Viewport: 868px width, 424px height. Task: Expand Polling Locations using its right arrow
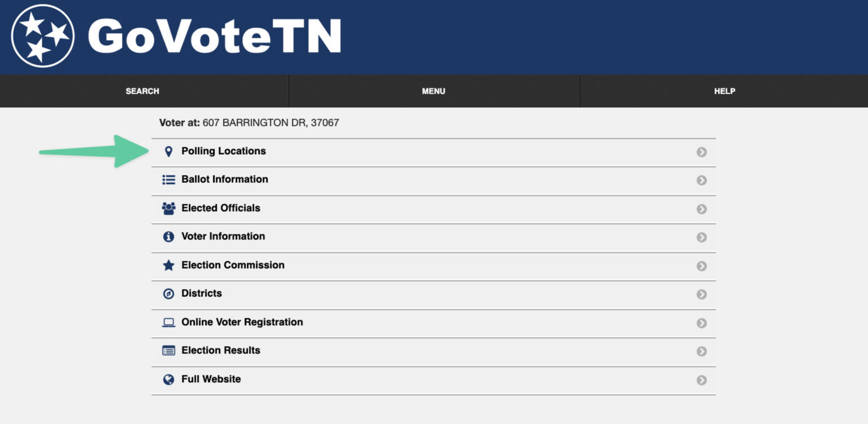702,152
